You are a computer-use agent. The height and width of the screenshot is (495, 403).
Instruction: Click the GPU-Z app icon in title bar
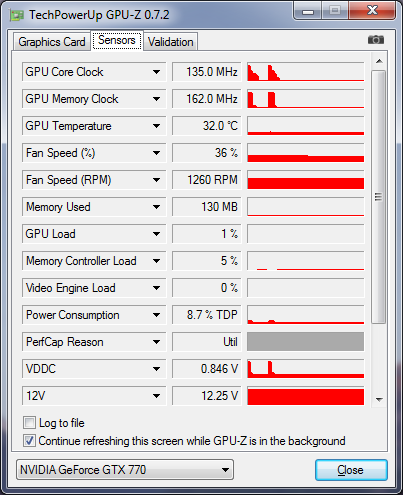[x=16, y=15]
